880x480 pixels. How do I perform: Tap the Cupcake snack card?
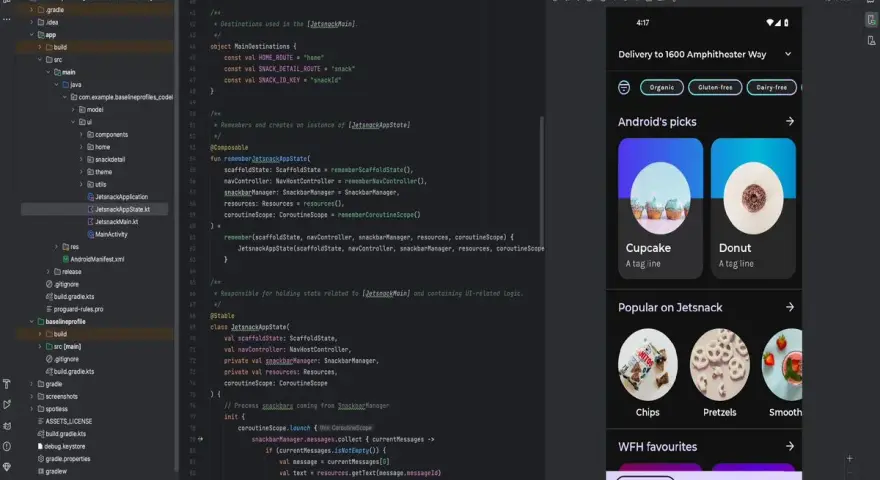(x=660, y=208)
